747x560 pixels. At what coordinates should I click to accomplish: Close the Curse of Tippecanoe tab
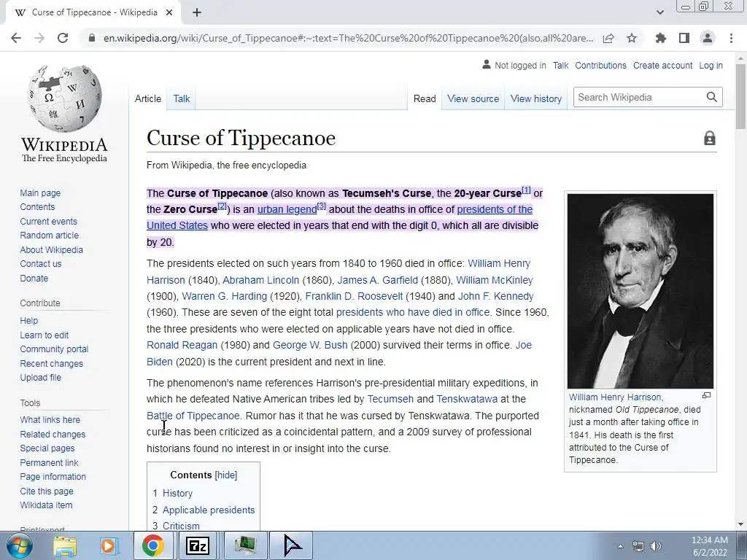(169, 13)
